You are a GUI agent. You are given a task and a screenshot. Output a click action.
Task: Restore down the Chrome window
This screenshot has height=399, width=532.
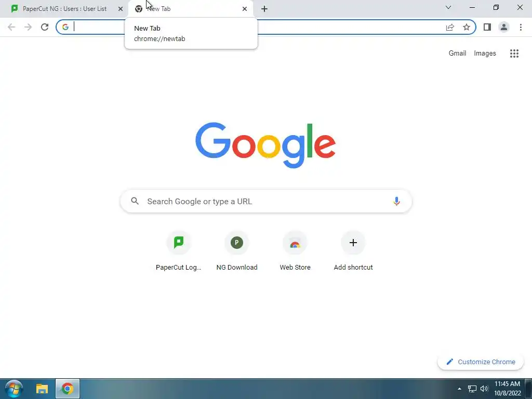pos(496,7)
